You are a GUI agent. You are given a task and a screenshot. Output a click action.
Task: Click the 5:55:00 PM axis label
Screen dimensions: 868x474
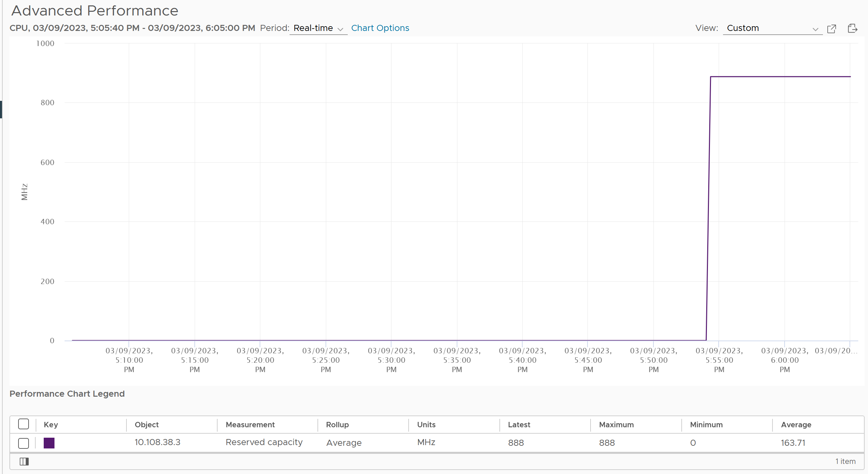click(x=719, y=360)
